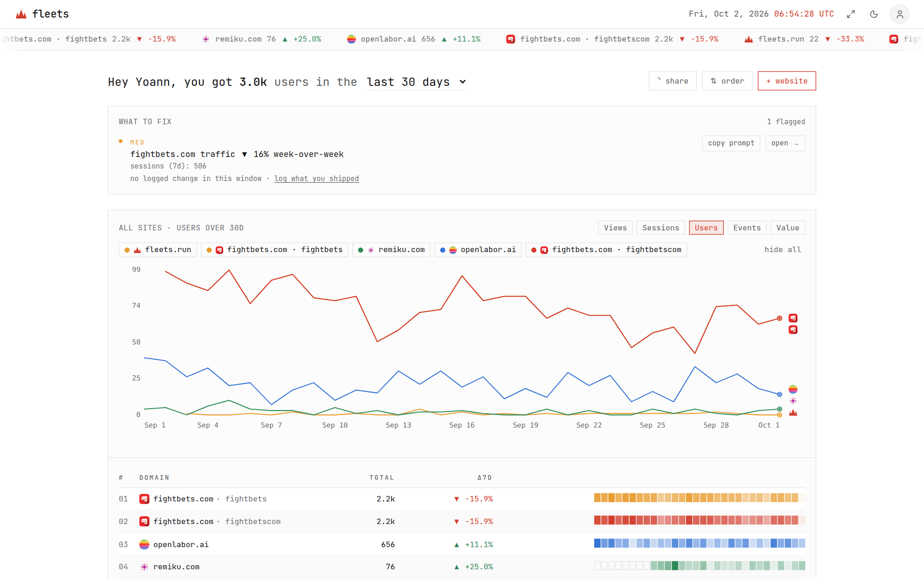Image resolution: width=924 pixels, height=579 pixels.
Task: Click fightbets orange heatmap strip
Action: (x=699, y=498)
